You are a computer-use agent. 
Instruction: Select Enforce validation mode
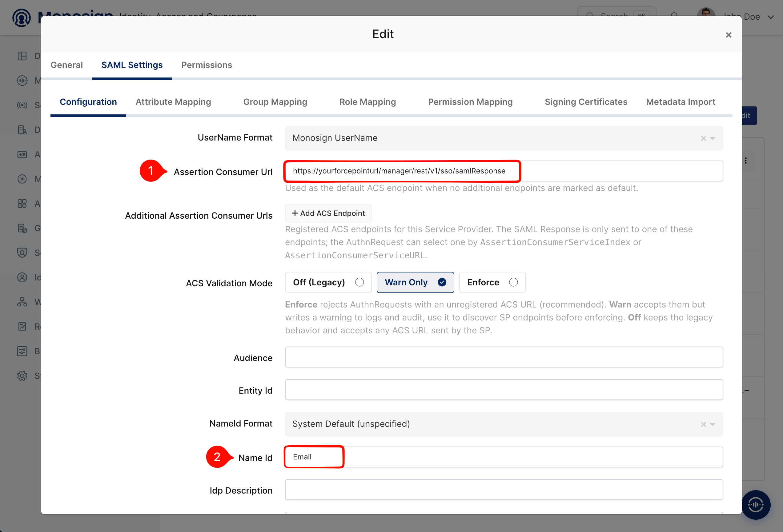tap(492, 282)
